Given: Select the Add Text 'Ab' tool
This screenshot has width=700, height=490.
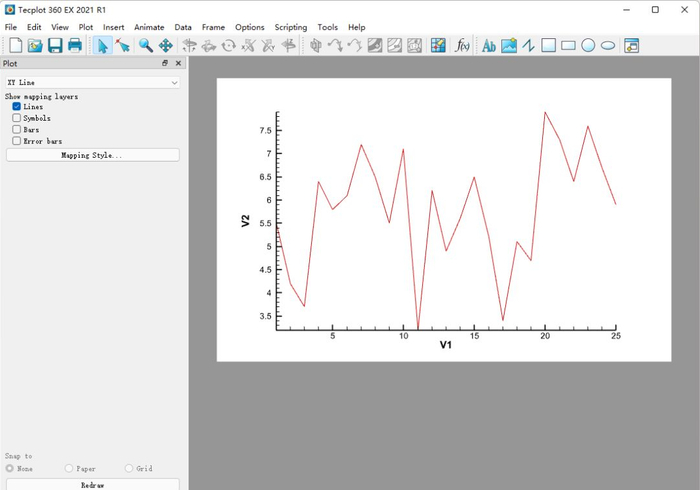Looking at the screenshot, I should point(489,45).
